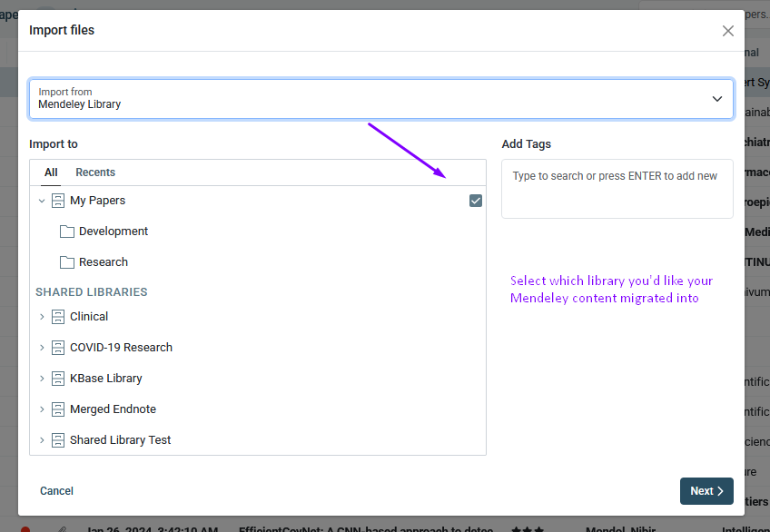The height and width of the screenshot is (532, 770).
Task: Click the KBase Library icon
Action: click(57, 379)
